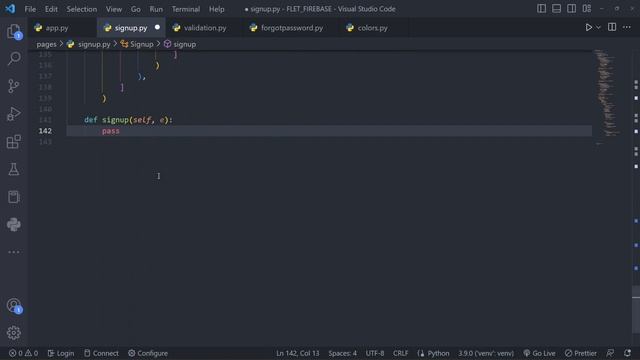Screen dimensions: 640x360
Task: Open the Testing flask icon
Action: point(14,169)
